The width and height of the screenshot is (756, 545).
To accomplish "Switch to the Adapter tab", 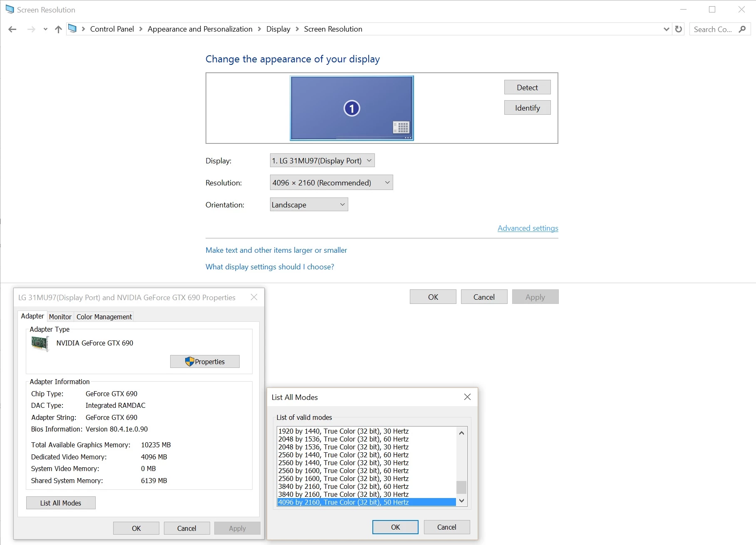I will (32, 316).
